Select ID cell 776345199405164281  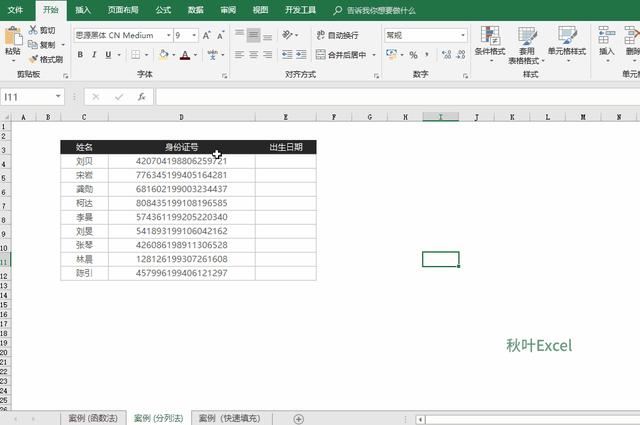coord(182,175)
